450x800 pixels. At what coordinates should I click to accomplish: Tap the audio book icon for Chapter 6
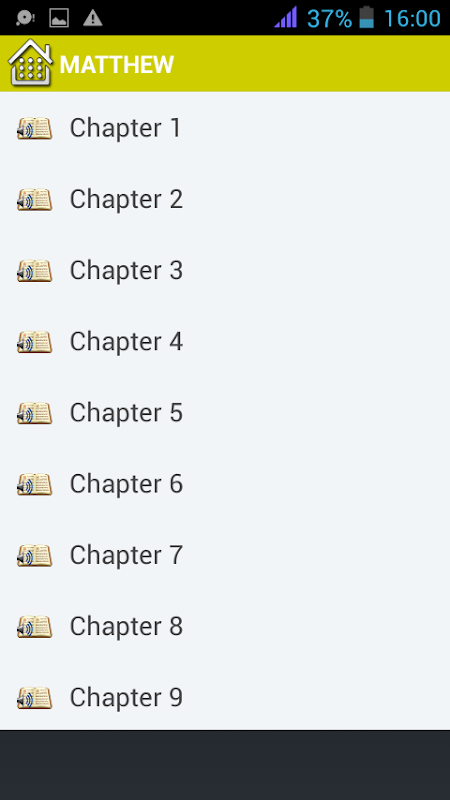(34, 484)
